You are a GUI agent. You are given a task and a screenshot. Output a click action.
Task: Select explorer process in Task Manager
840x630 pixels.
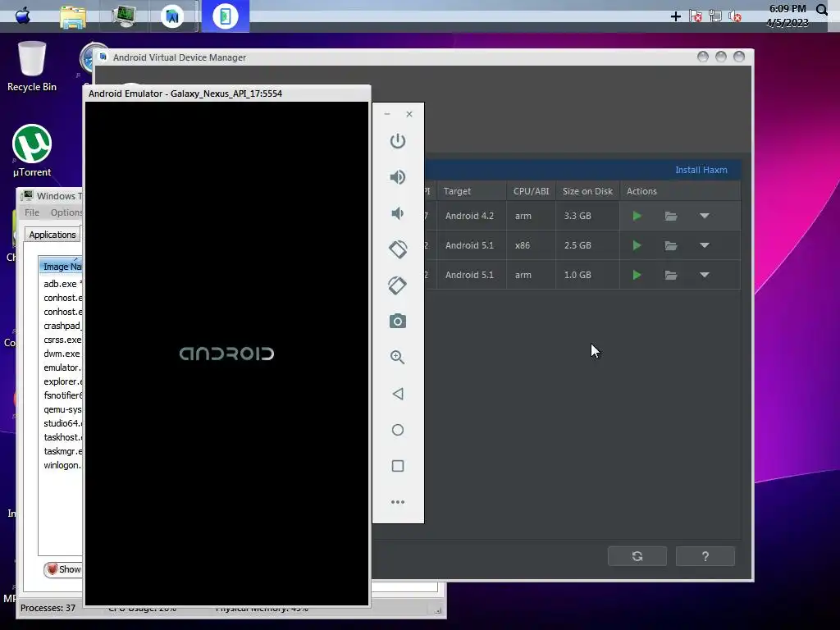(x=62, y=381)
